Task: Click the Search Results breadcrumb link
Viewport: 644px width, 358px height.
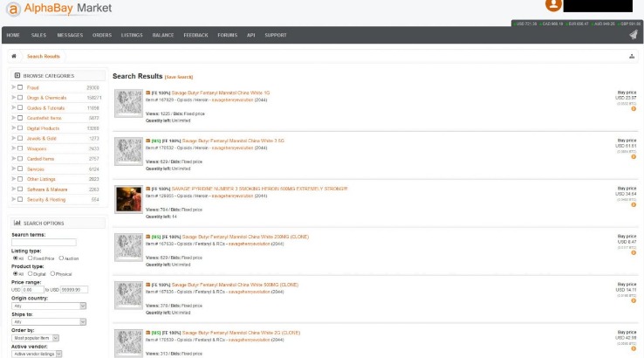Action: click(44, 56)
